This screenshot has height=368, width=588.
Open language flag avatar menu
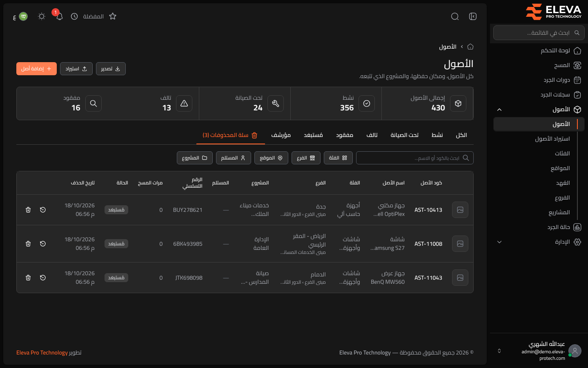point(23,16)
